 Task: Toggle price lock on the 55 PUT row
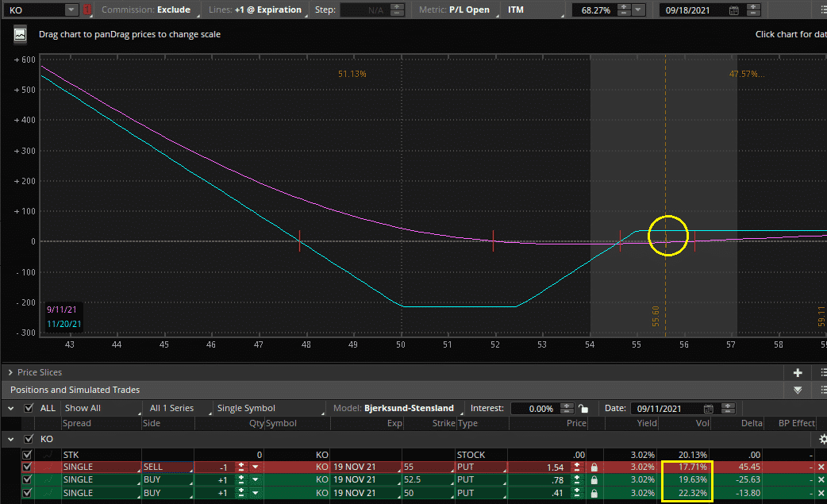594,467
